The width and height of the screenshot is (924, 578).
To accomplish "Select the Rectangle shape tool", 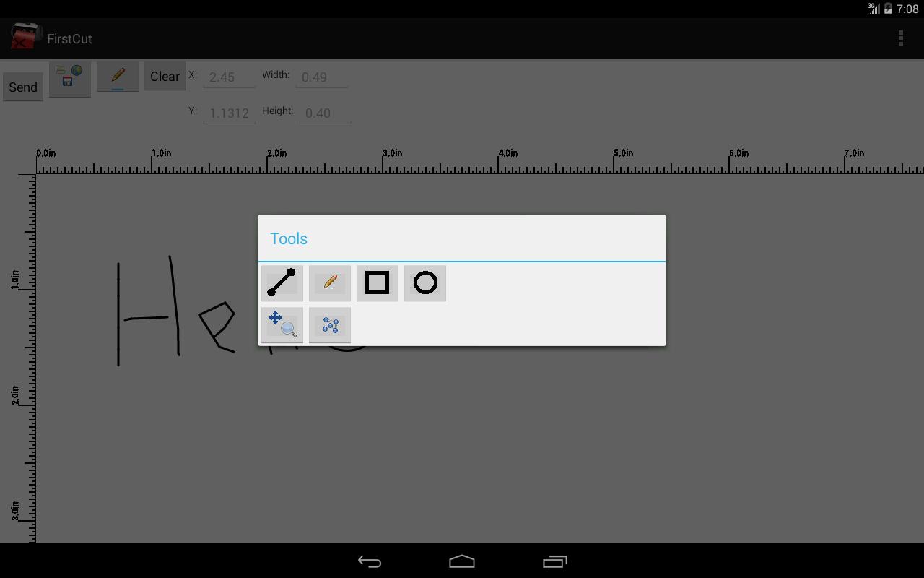I will click(x=377, y=282).
